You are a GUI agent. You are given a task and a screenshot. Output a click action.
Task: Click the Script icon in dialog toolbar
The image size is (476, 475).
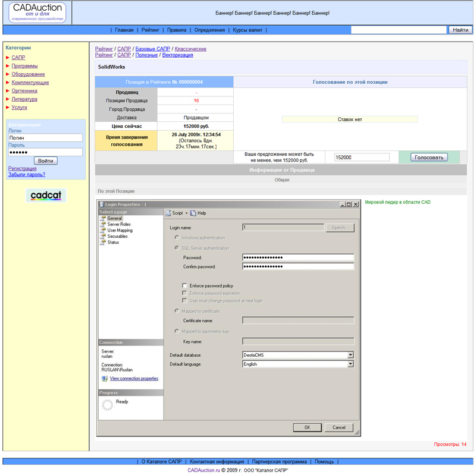pos(168,213)
